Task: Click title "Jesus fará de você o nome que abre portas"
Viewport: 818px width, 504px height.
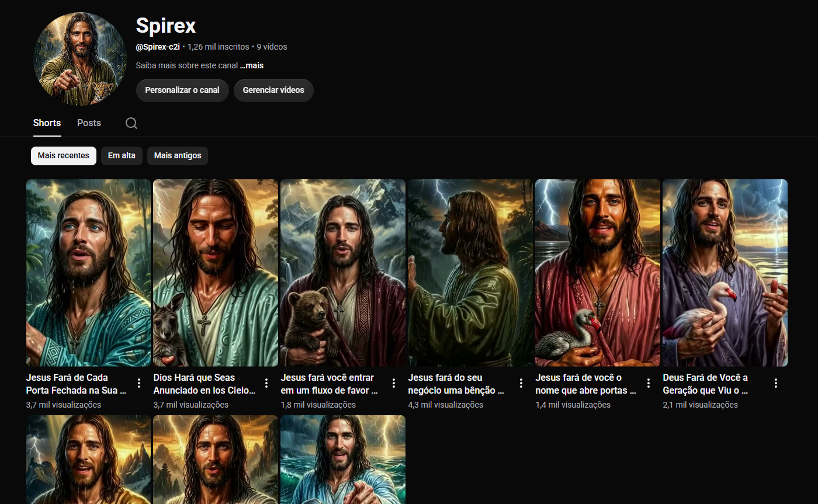Action: pos(585,384)
